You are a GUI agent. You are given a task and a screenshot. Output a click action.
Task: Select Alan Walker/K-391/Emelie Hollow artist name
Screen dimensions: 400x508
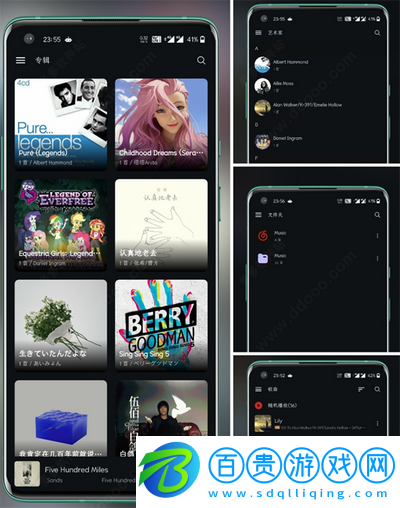(x=307, y=105)
